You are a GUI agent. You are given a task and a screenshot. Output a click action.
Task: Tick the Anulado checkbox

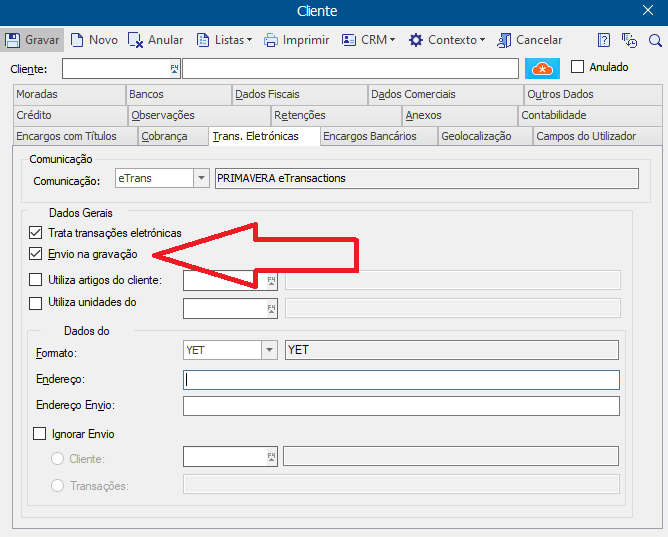click(577, 67)
